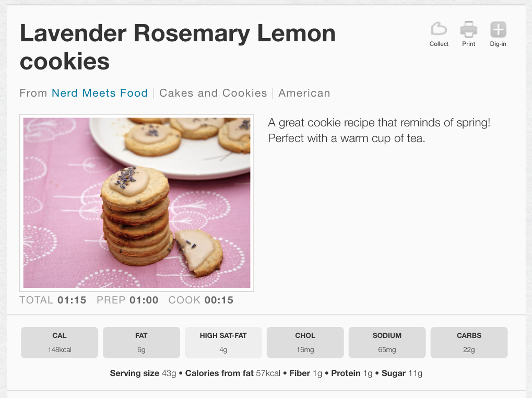Click the CAL 148kcal nutrition box
532x398 pixels.
pos(60,342)
